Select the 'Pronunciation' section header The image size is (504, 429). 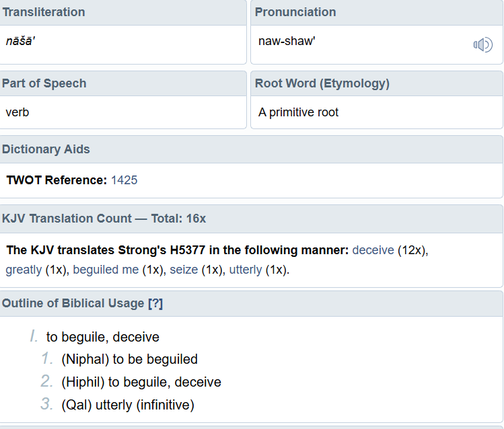coord(295,12)
